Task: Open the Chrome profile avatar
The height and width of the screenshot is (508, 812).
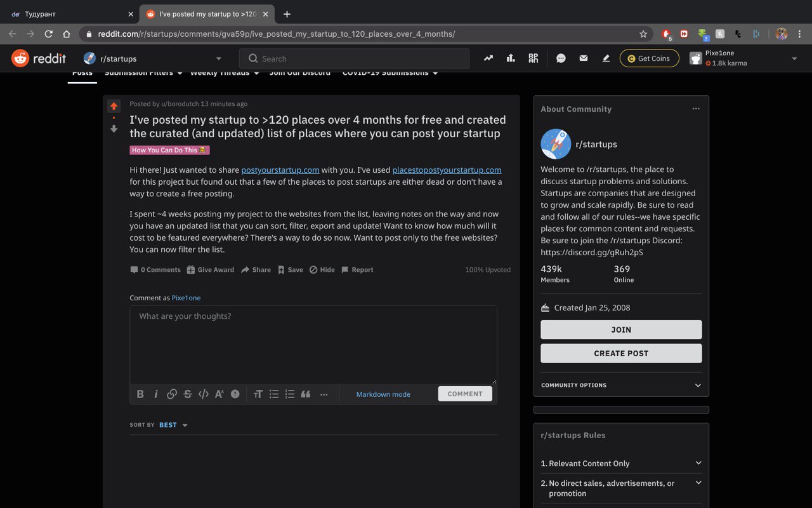Action: pyautogui.click(x=781, y=34)
